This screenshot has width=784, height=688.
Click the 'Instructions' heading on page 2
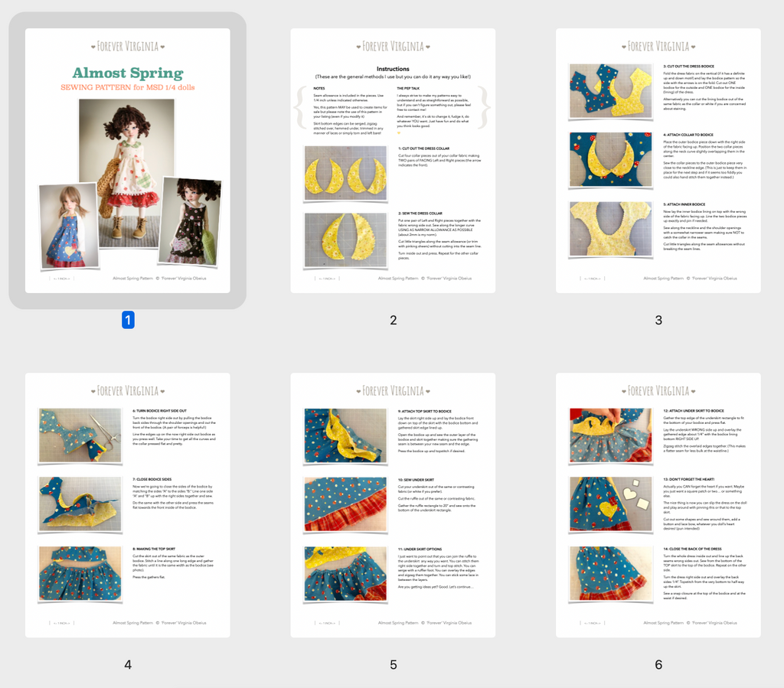[x=393, y=69]
